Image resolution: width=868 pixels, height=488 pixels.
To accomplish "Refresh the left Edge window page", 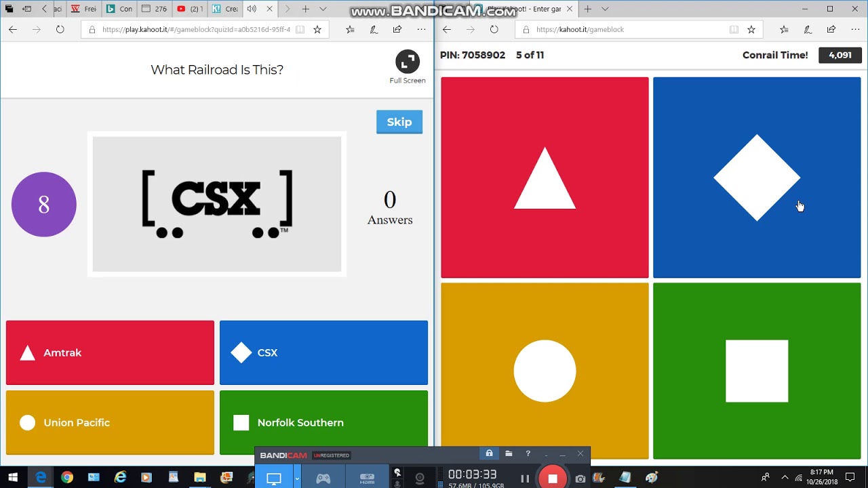I will click(x=60, y=29).
